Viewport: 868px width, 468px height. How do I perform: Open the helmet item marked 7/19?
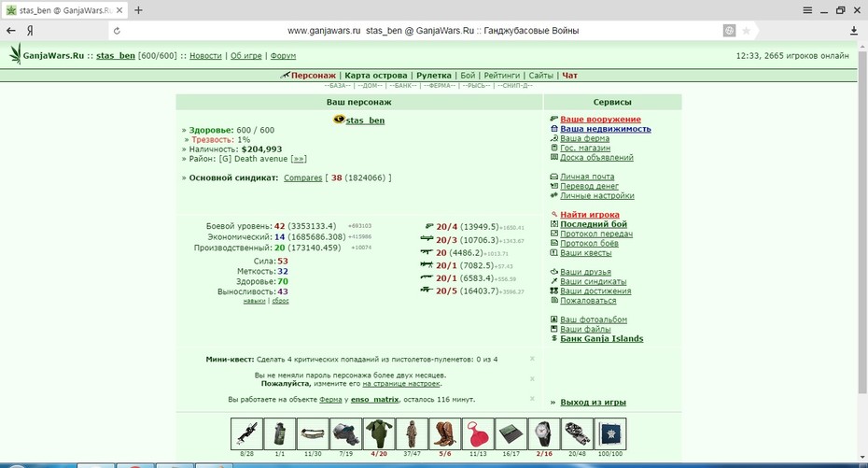(345, 433)
